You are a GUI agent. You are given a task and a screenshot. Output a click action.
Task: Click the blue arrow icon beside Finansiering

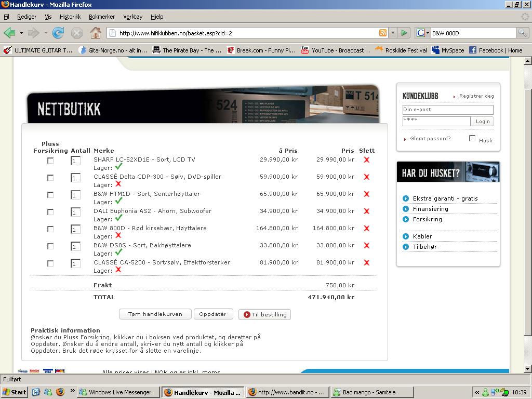click(405, 209)
